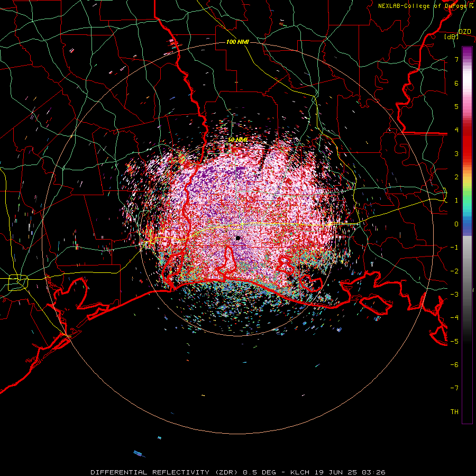Click the 4 dB scale tick label
This screenshot has width=476, height=476.
coord(456,130)
